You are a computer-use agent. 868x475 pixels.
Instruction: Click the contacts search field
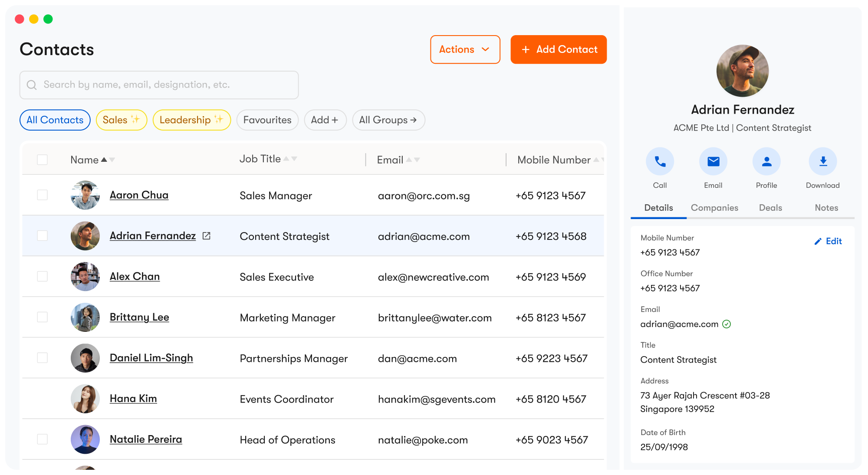[159, 85]
